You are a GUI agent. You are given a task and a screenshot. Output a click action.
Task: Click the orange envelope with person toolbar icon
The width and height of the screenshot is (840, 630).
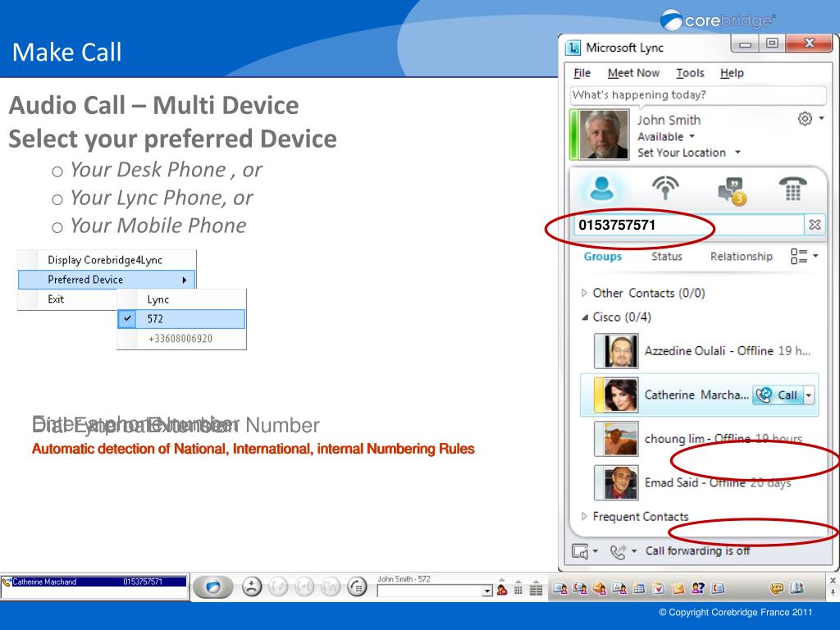(600, 588)
